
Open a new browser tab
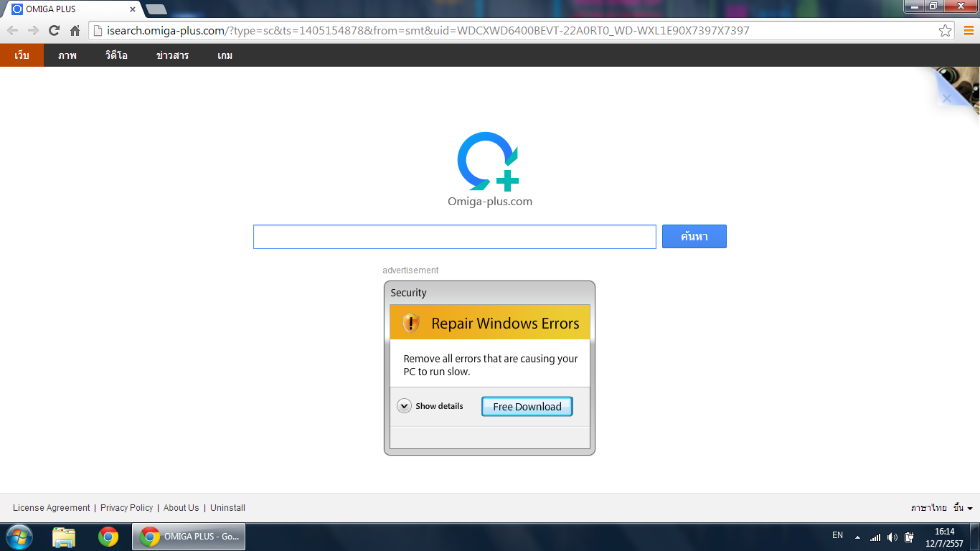coord(156,9)
